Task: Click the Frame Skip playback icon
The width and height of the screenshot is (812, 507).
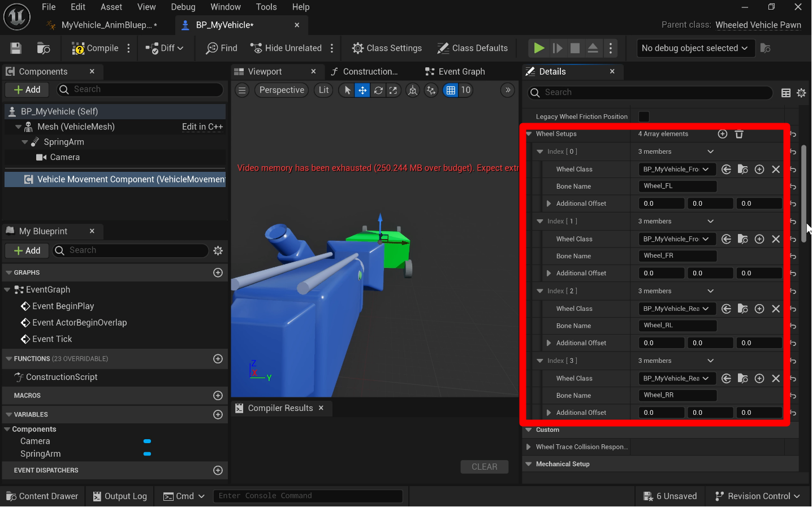Action: click(x=558, y=48)
